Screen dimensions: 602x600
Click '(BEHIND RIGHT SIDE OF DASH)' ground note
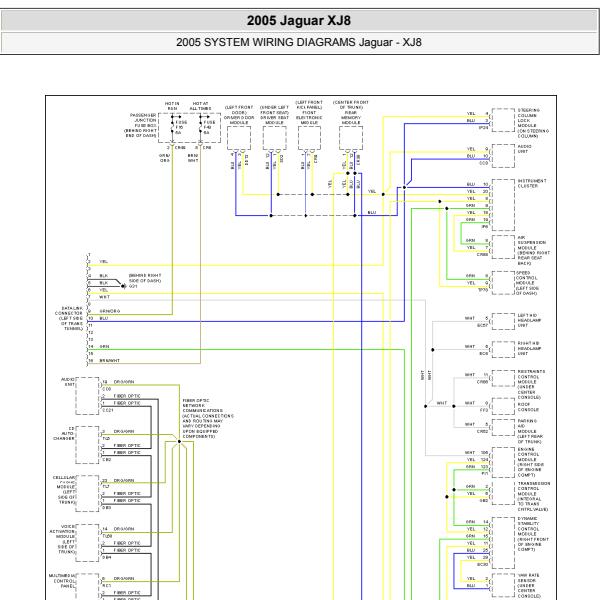(145, 278)
